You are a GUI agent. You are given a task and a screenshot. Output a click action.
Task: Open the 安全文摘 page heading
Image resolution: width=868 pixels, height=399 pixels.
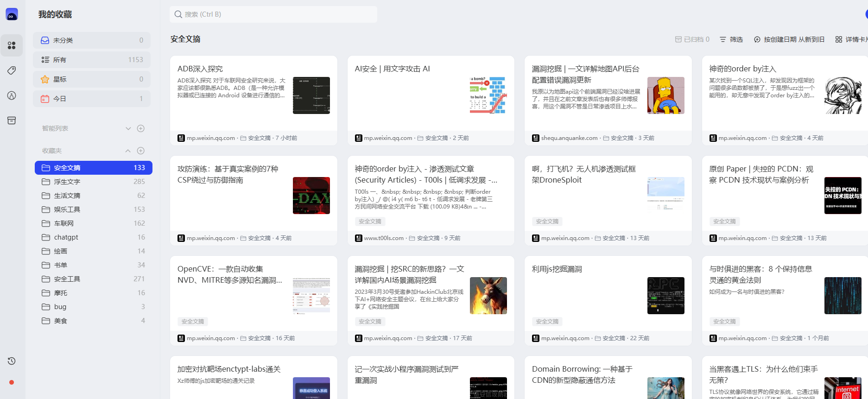pos(185,39)
